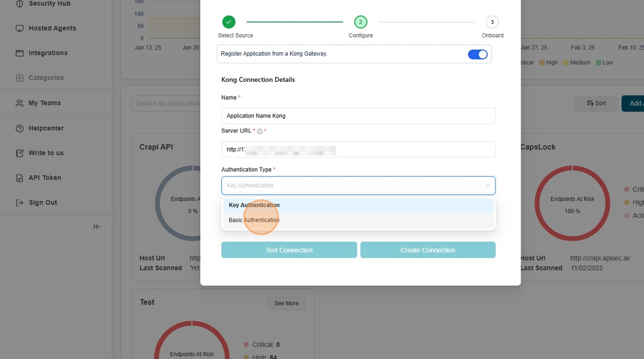The height and width of the screenshot is (359, 644).
Task: Click the Name input field
Action: [x=358, y=116]
